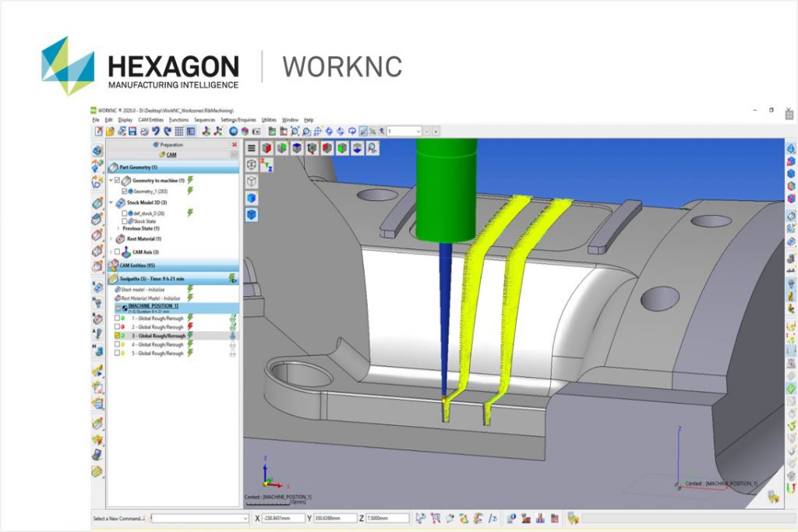Open the Sequences menu
The image size is (798, 532).
click(x=205, y=120)
